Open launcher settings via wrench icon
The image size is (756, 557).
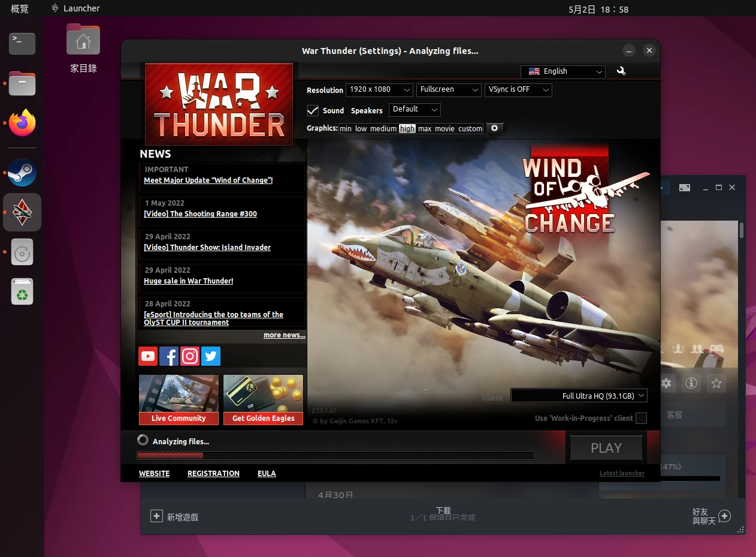[621, 71]
